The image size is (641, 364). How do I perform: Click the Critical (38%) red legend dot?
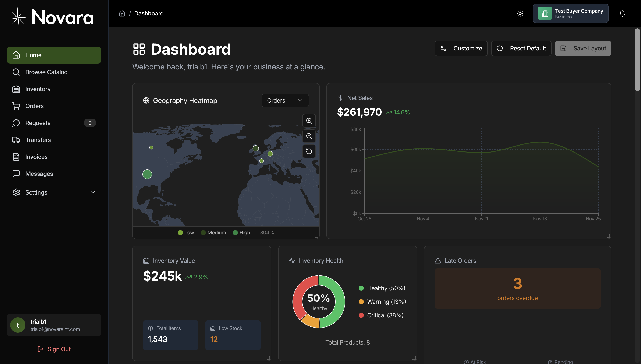361,315
